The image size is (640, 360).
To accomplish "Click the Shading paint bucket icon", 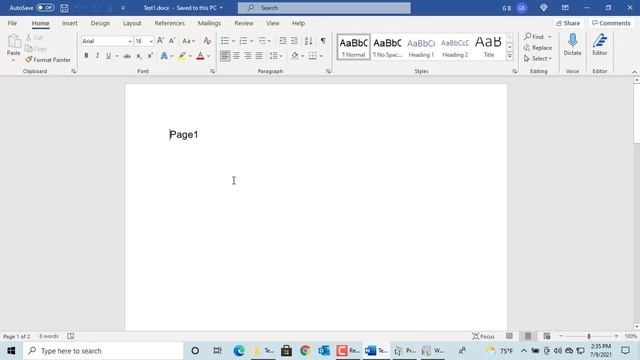I will tap(295, 56).
